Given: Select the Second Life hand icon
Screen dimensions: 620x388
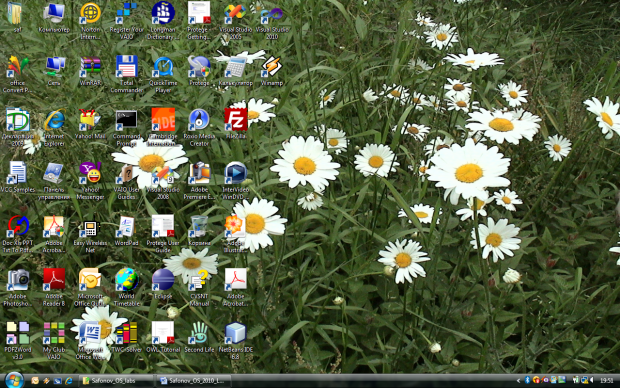Looking at the screenshot, I should coord(199,337).
